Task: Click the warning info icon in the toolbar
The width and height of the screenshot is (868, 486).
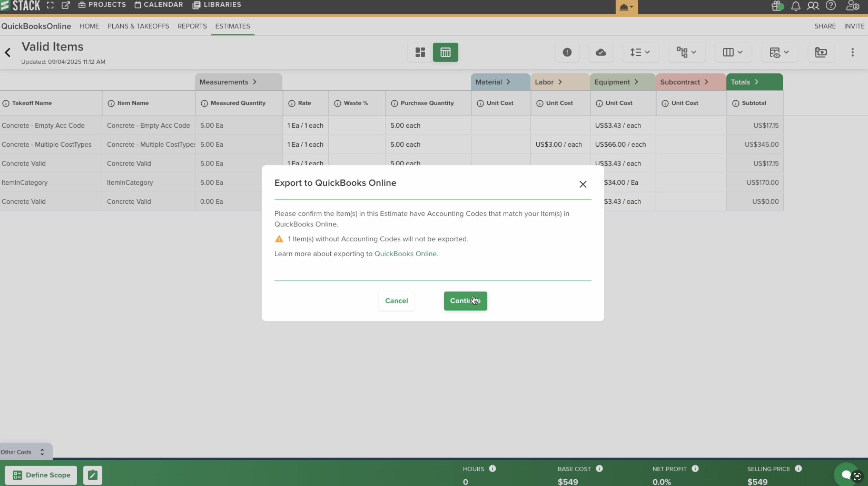Action: 567,53
